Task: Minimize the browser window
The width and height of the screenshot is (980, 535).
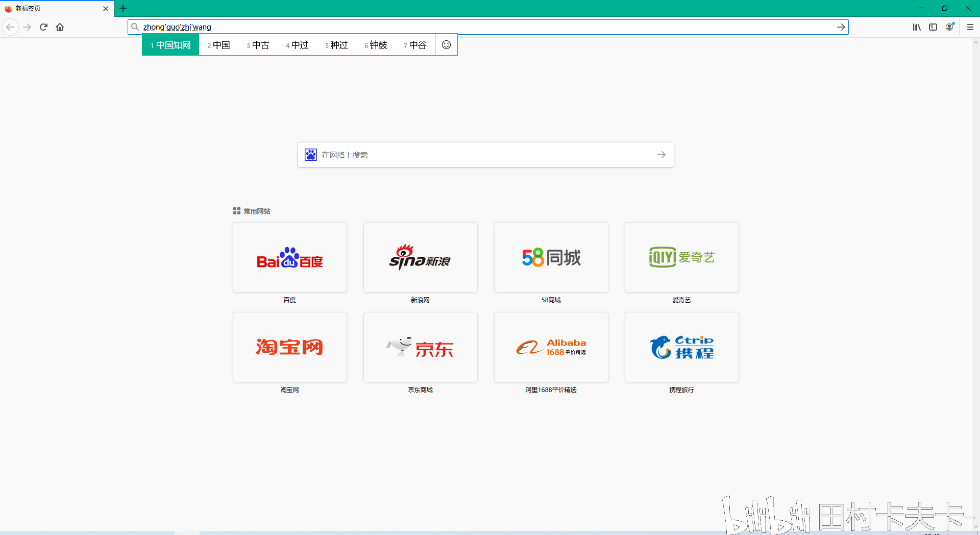Action: pos(921,8)
